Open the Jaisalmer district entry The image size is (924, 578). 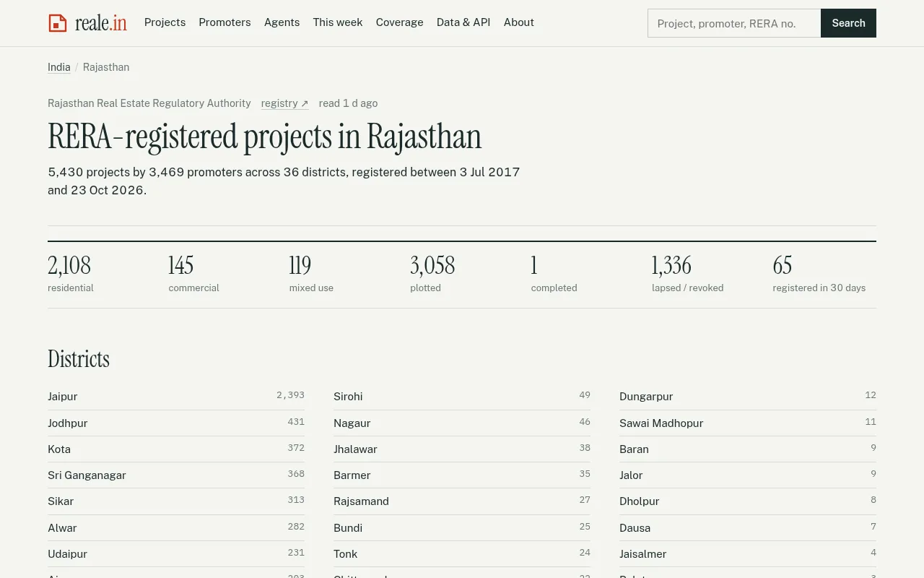tap(748, 554)
